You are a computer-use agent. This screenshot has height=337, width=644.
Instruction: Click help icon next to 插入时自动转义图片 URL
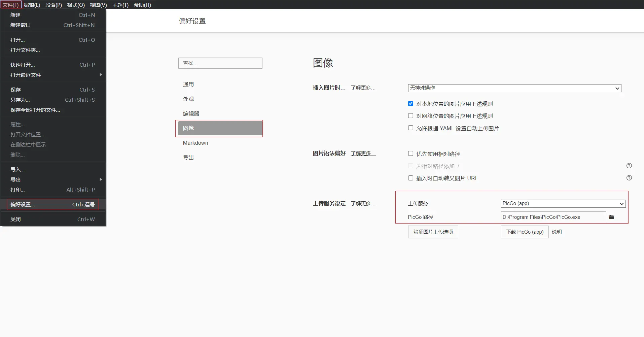click(x=629, y=178)
